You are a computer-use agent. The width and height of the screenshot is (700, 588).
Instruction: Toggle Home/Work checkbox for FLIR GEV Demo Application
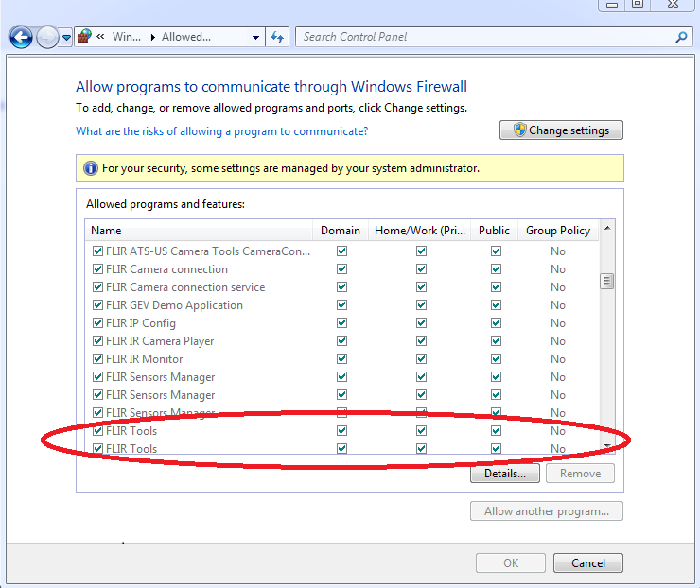421,305
